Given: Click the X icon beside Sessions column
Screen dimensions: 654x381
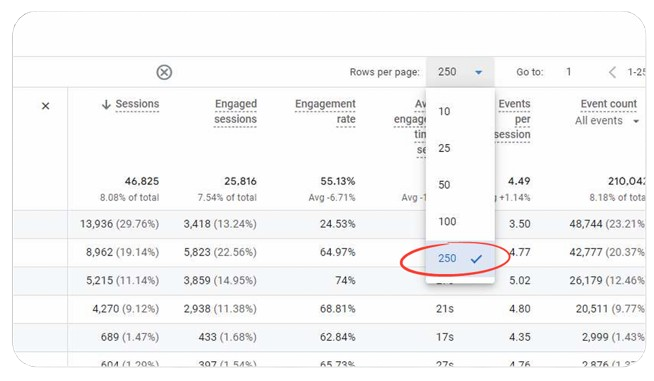Looking at the screenshot, I should 45,106.
